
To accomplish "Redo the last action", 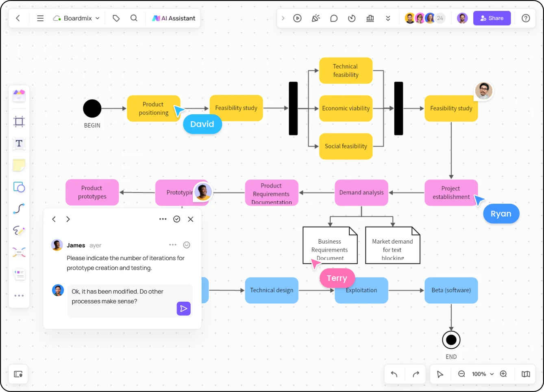I will coord(416,374).
